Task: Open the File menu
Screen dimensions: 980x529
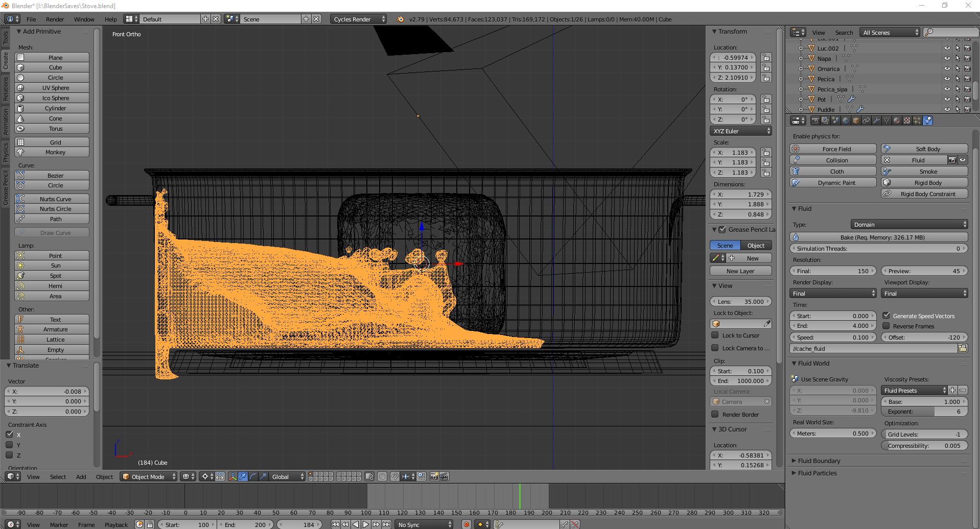Action: click(31, 19)
